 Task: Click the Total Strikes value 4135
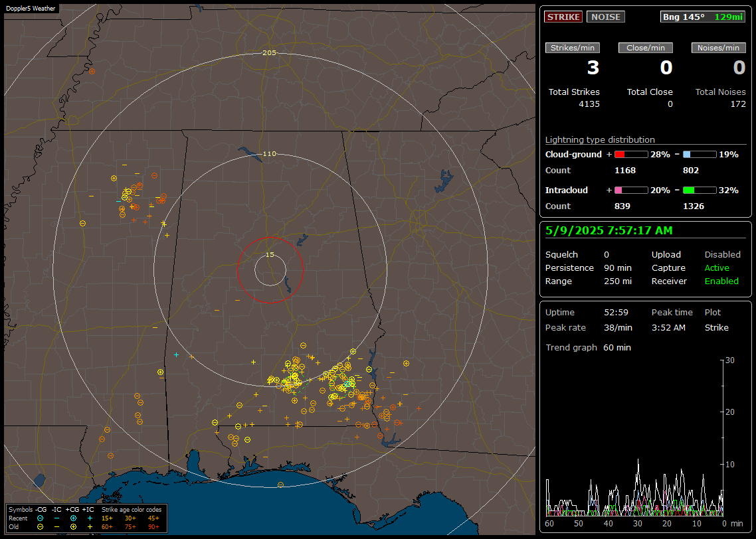pos(589,104)
